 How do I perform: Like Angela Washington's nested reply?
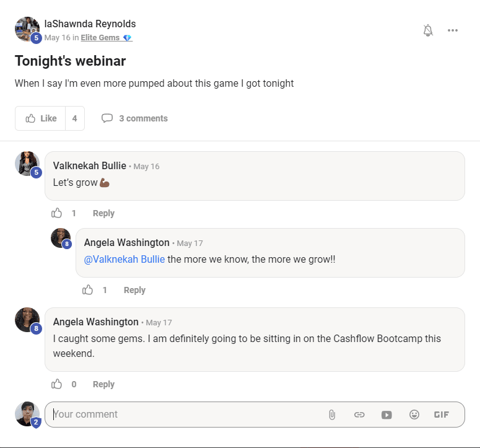coord(88,290)
